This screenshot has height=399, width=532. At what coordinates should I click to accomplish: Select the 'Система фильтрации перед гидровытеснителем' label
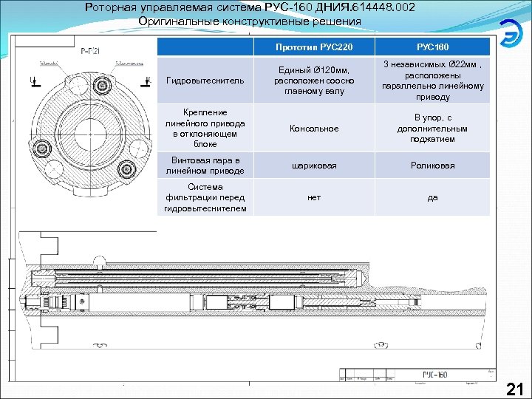pos(205,197)
